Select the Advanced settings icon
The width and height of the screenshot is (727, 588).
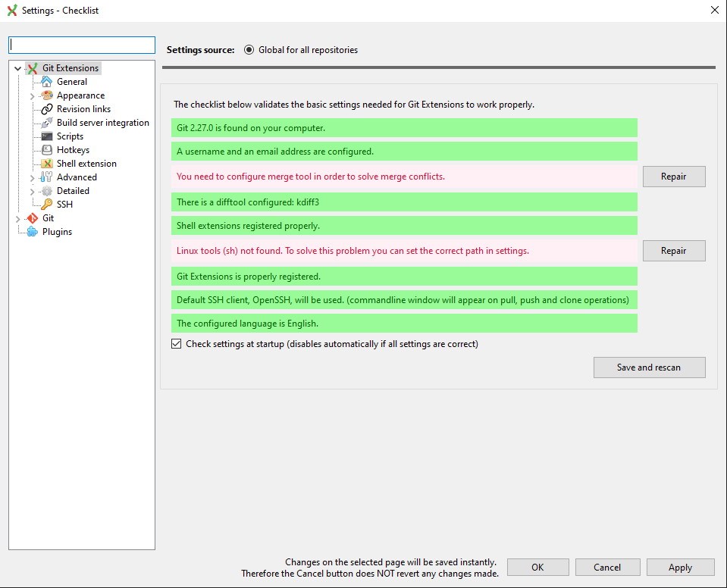click(x=47, y=177)
